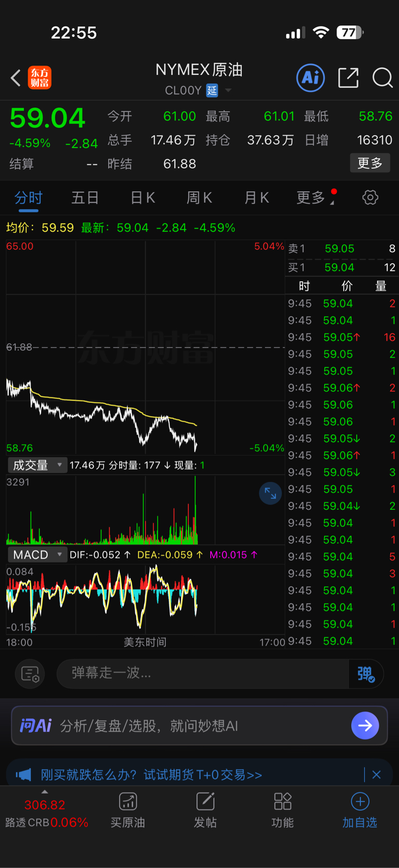Tap the MACD histogram chart
Screen dimensions: 399x868
click(145, 599)
